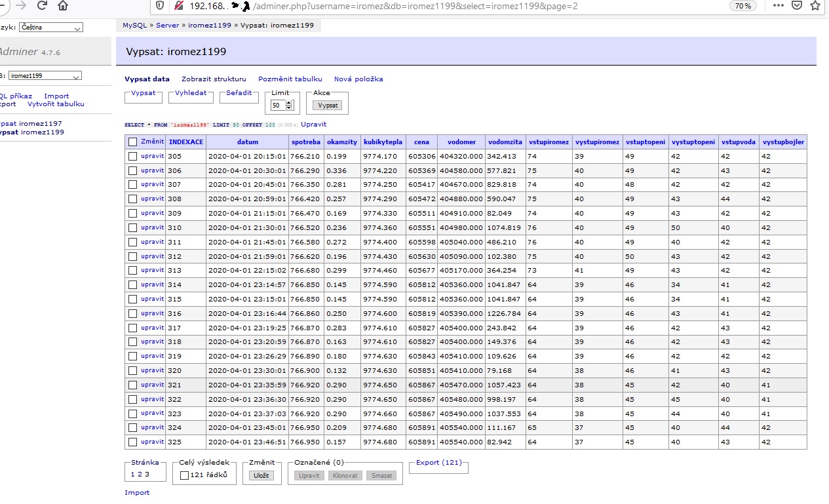The width and height of the screenshot is (829, 504).
Task: Click 'upravit' link for row 310
Action: (x=152, y=227)
